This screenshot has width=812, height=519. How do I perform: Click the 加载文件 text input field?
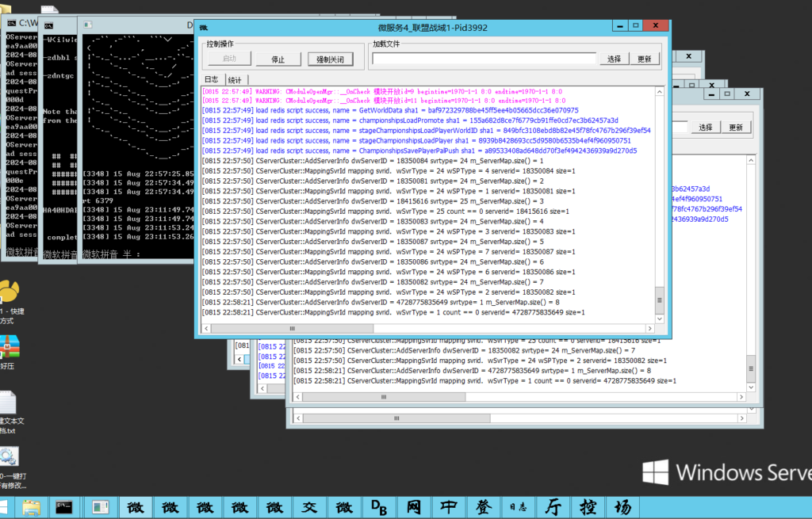(x=484, y=59)
